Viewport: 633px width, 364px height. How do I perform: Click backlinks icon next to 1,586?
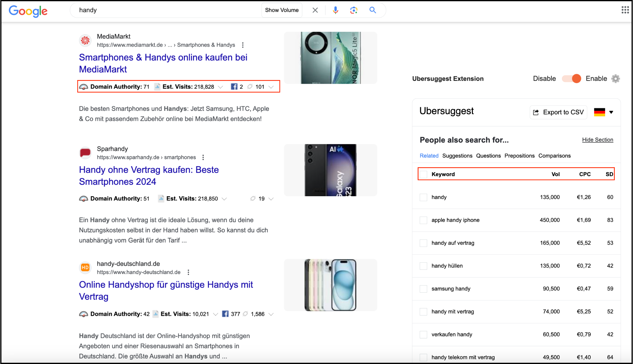coord(245,314)
